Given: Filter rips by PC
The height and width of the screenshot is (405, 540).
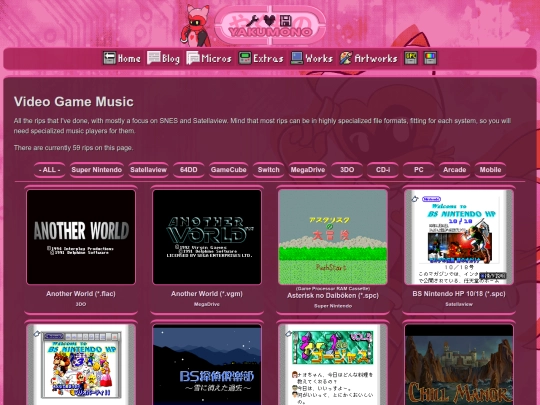Looking at the screenshot, I should coord(418,170).
